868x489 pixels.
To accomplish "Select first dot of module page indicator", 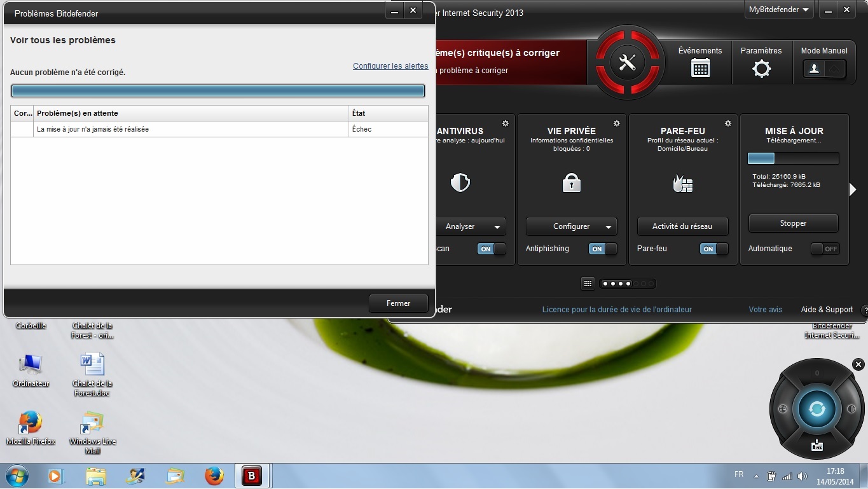I will click(605, 284).
